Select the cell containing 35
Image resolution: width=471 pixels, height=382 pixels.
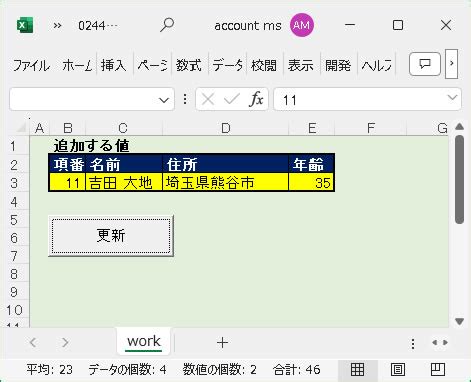(312, 183)
